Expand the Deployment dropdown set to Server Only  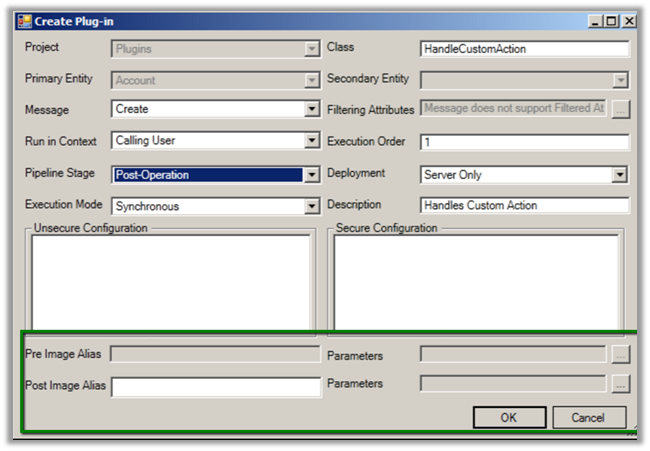coord(619,175)
